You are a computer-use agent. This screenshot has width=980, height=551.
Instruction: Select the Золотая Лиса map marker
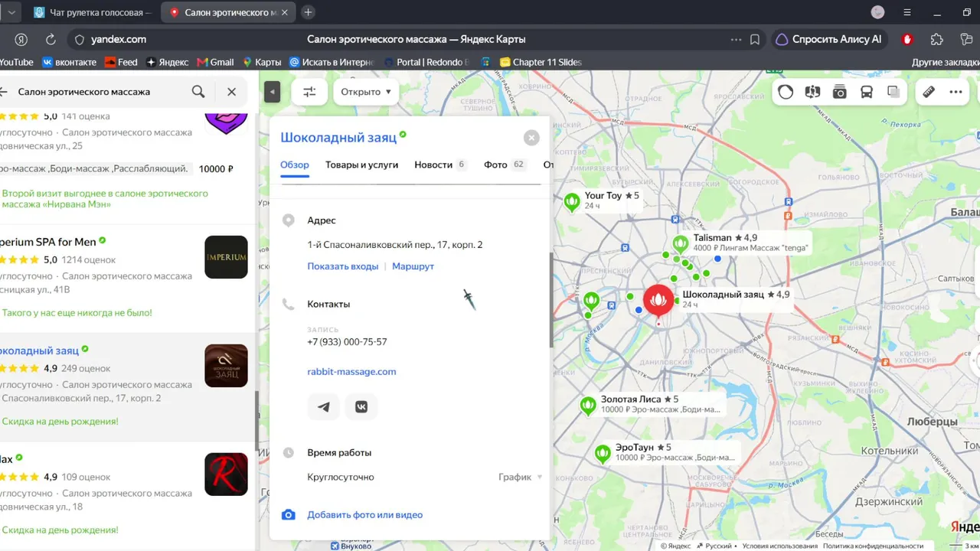(x=588, y=406)
